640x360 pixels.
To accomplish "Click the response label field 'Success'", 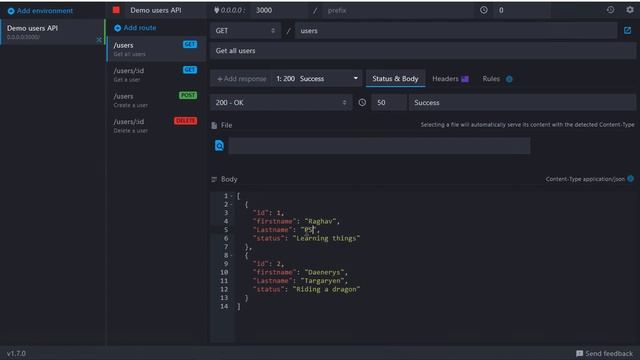I will tap(522, 102).
